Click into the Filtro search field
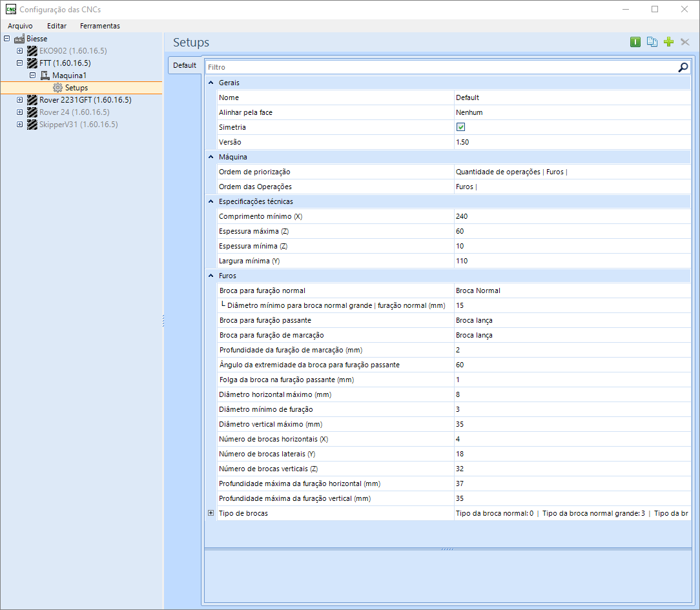 click(441, 67)
